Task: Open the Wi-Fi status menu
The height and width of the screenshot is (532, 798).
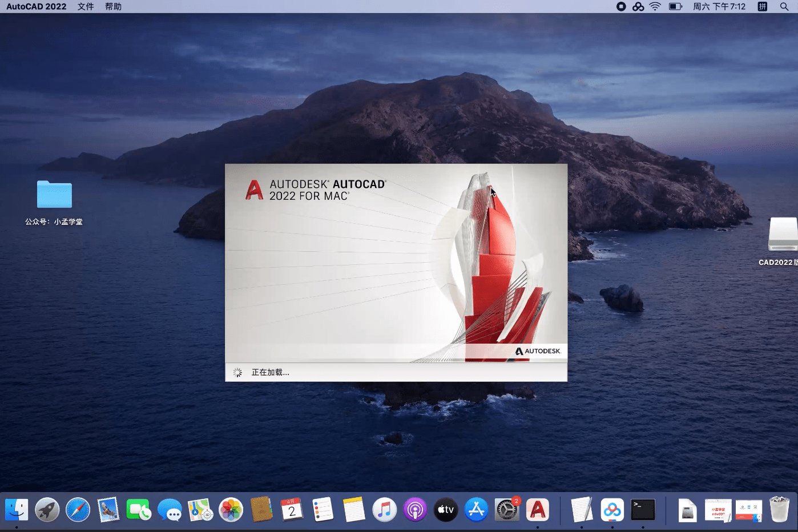Action: 655,6
